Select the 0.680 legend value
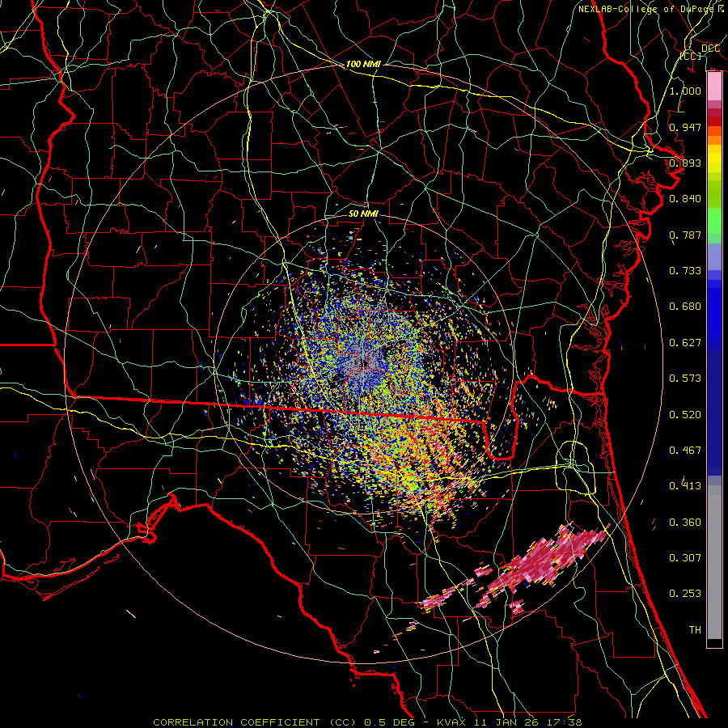 tap(685, 307)
